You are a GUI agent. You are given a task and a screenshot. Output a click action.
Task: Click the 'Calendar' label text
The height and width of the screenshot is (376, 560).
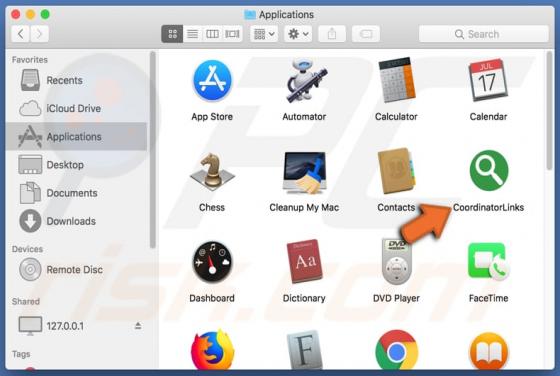tap(488, 117)
